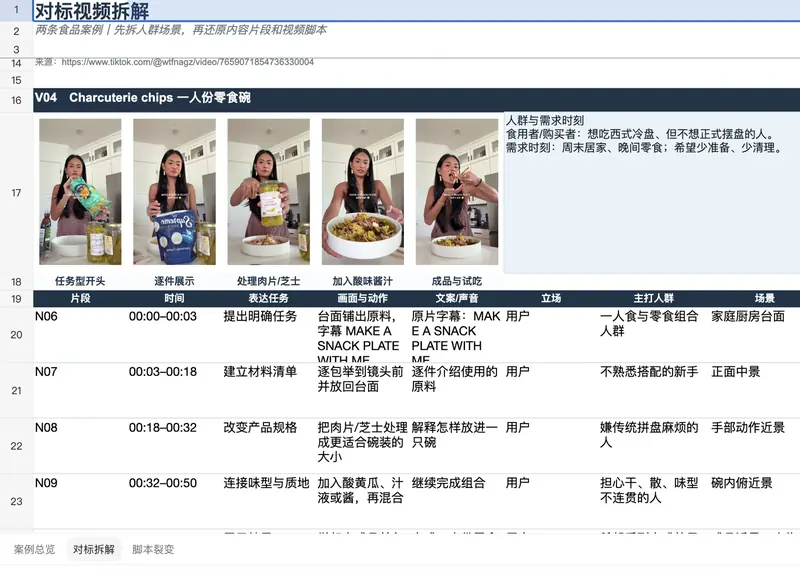Open the 案例总览 sheet tab
The height and width of the screenshot is (571, 800).
(34, 550)
